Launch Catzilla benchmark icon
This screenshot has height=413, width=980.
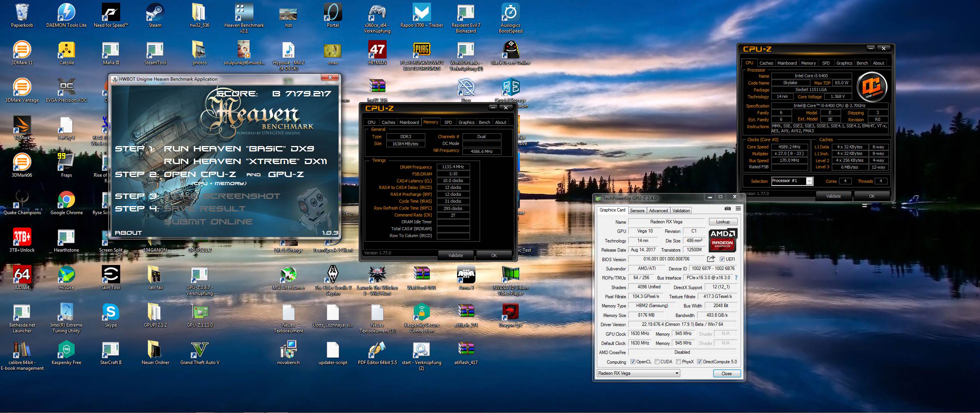pyautogui.click(x=66, y=53)
